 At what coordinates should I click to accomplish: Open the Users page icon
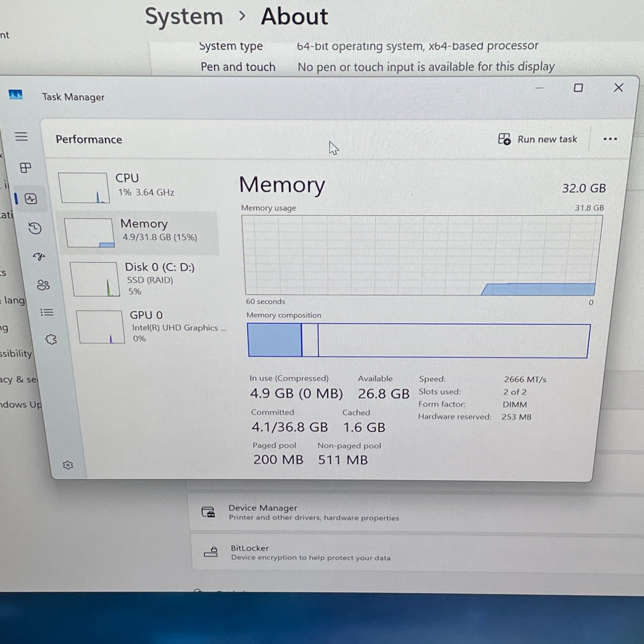tap(43, 285)
